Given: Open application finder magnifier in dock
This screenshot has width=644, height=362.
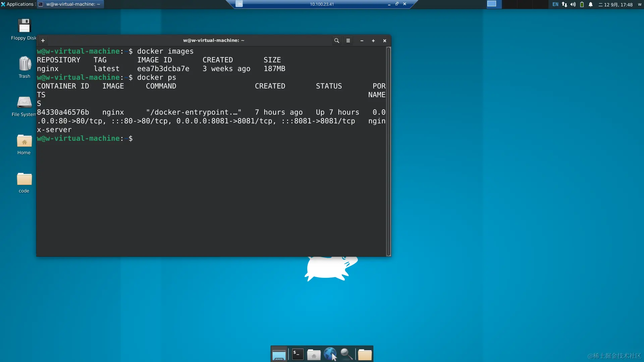Looking at the screenshot, I should coord(346,354).
